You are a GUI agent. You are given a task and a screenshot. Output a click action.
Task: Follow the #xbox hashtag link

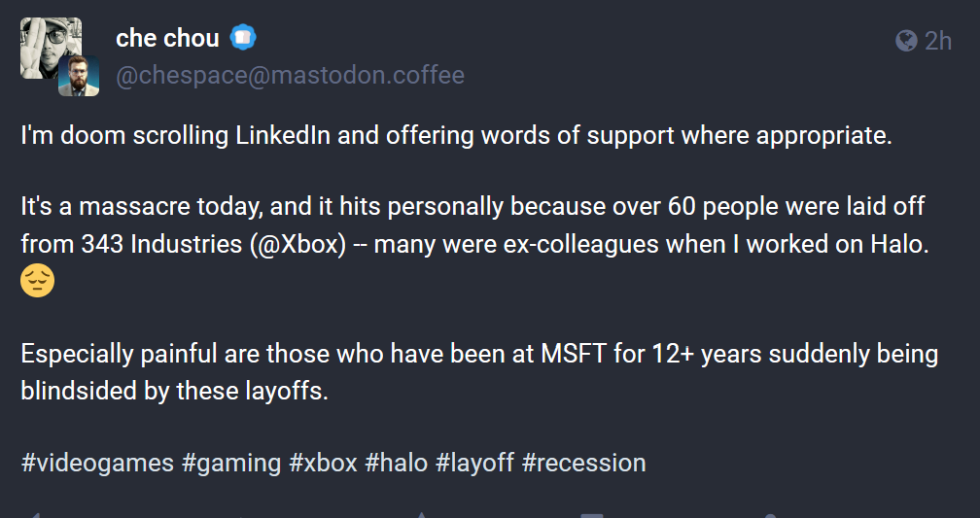[323, 462]
